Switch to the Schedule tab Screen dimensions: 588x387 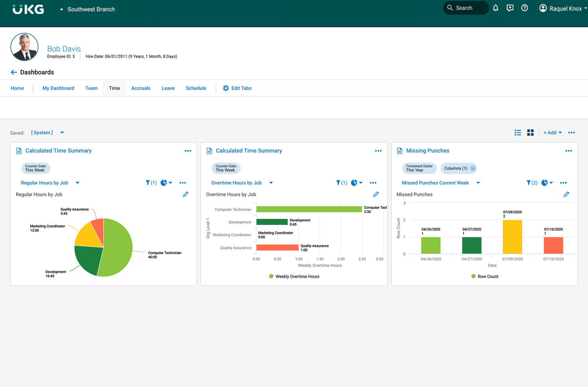[x=196, y=88]
